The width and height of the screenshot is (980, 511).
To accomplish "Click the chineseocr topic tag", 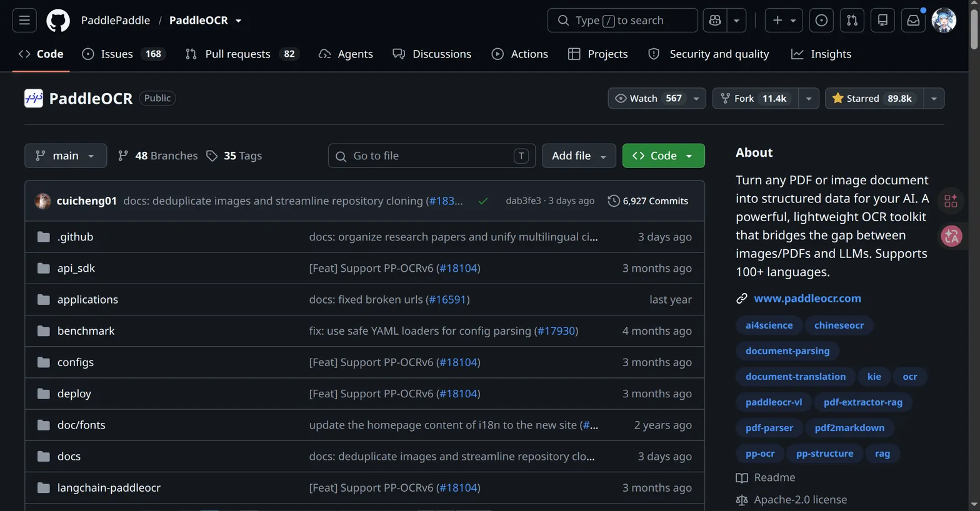I will [839, 325].
